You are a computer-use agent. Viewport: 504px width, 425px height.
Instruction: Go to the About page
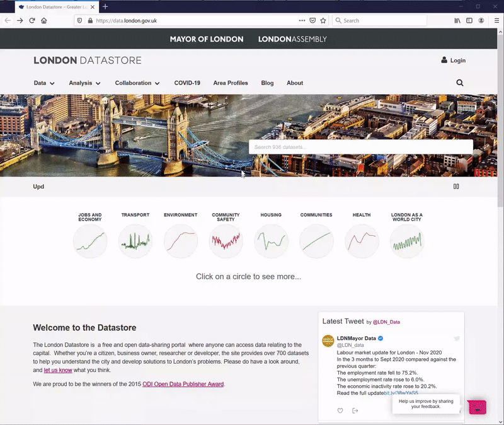(295, 83)
